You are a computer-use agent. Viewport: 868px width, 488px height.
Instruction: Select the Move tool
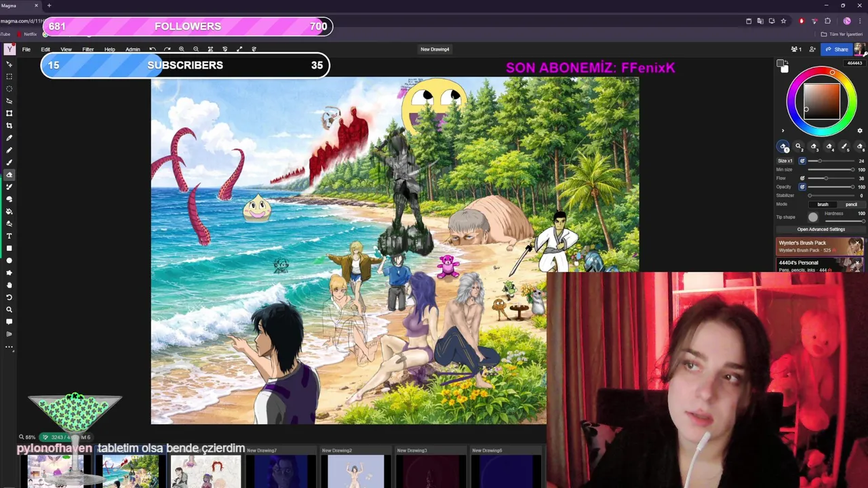[x=9, y=64]
